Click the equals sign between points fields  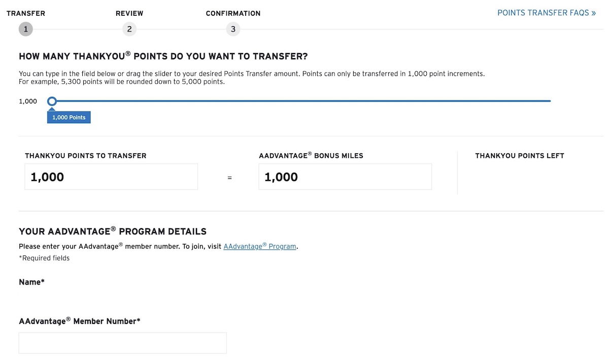point(229,178)
